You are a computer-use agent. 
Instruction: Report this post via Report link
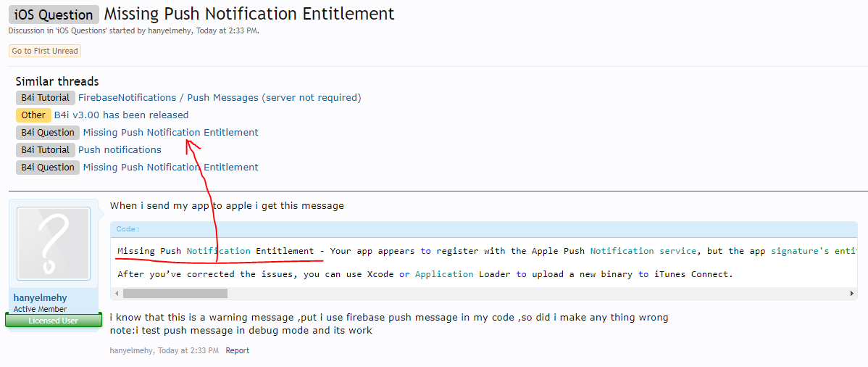(237, 350)
